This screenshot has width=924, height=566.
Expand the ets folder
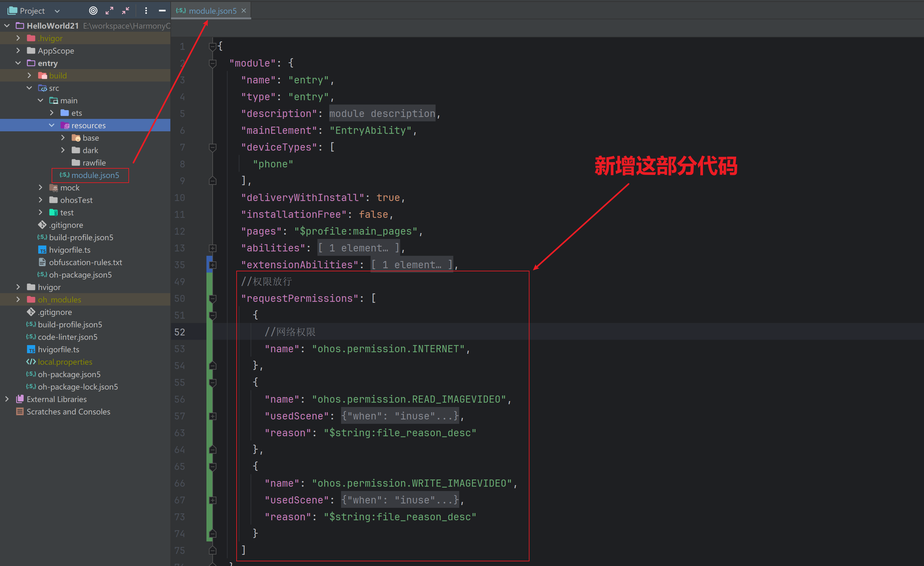coord(52,113)
